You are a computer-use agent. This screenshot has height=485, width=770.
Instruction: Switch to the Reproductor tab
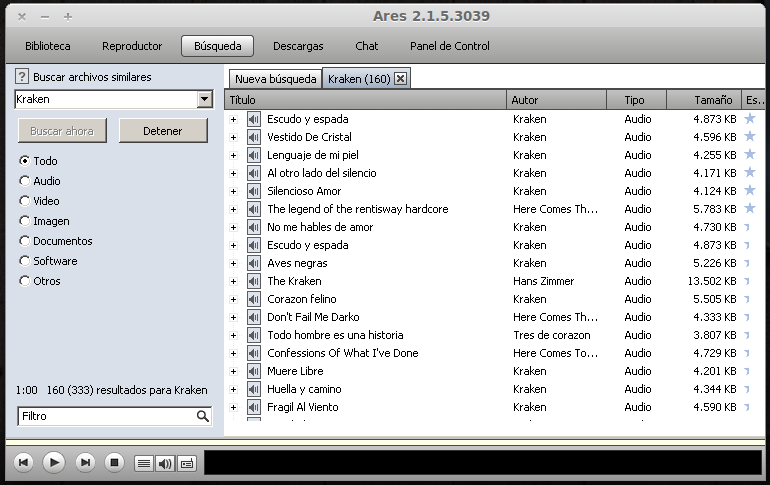click(132, 46)
